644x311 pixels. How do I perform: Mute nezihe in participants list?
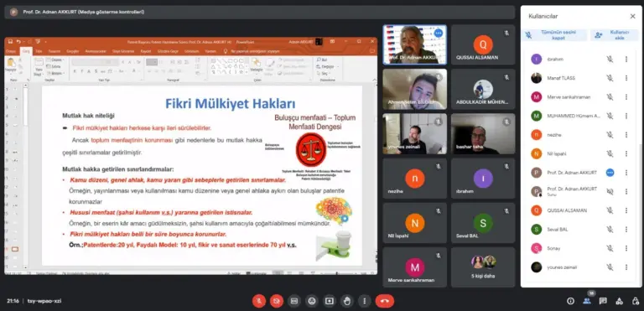610,135
